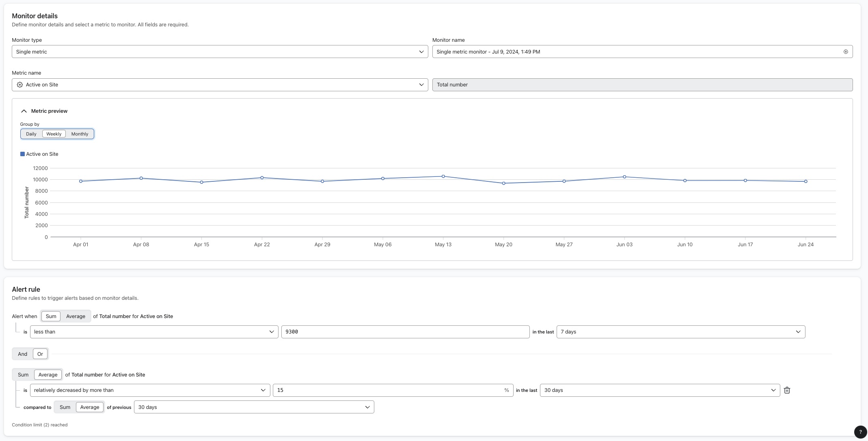Switch to Average tab in second alert rule
The height and width of the screenshot is (441, 868).
click(48, 374)
